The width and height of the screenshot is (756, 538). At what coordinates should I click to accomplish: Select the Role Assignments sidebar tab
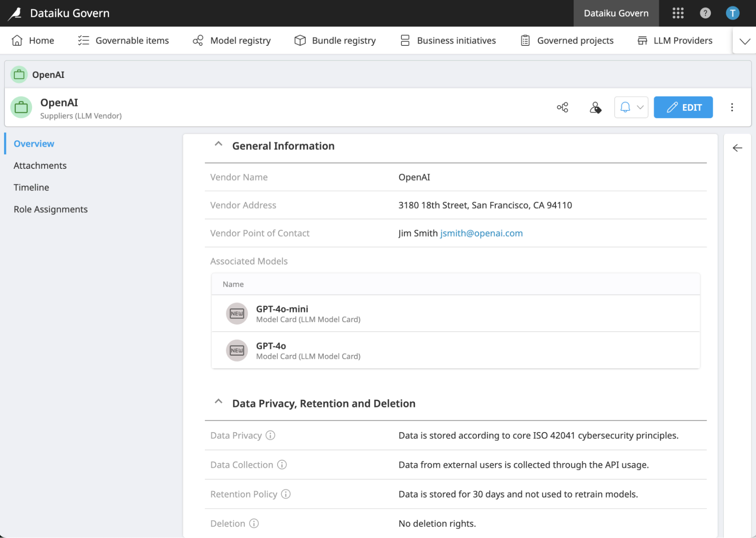click(x=51, y=210)
